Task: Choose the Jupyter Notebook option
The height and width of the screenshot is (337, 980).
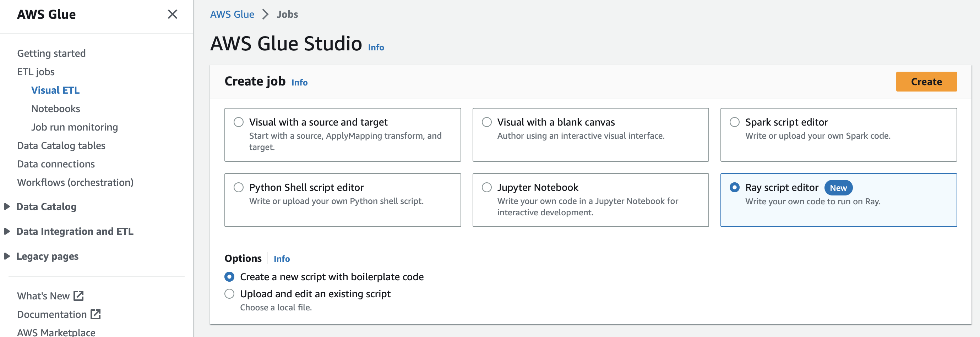Action: click(486, 187)
